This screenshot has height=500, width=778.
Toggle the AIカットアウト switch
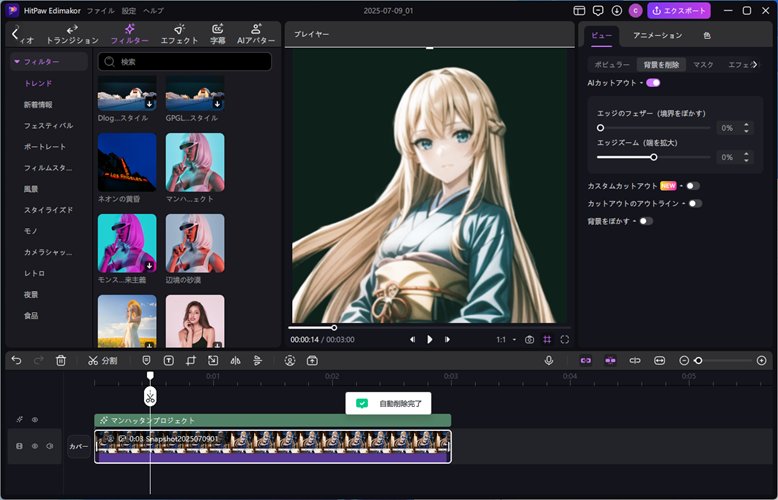(653, 83)
